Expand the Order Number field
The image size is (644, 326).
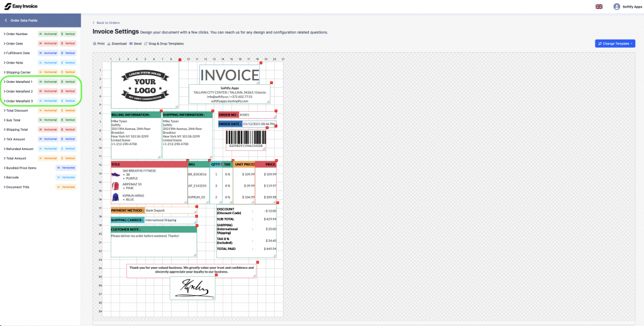(16, 34)
